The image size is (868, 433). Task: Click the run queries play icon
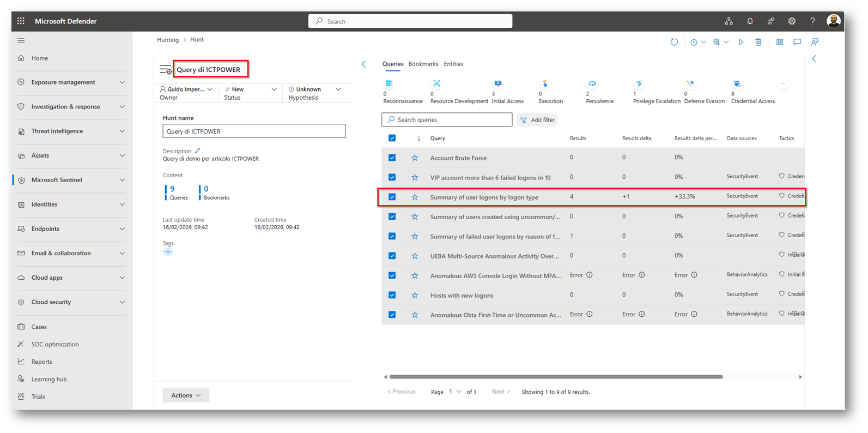(x=741, y=42)
